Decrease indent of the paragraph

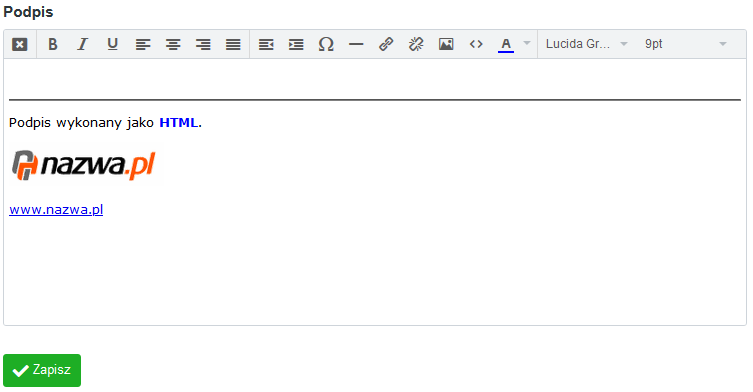point(266,44)
